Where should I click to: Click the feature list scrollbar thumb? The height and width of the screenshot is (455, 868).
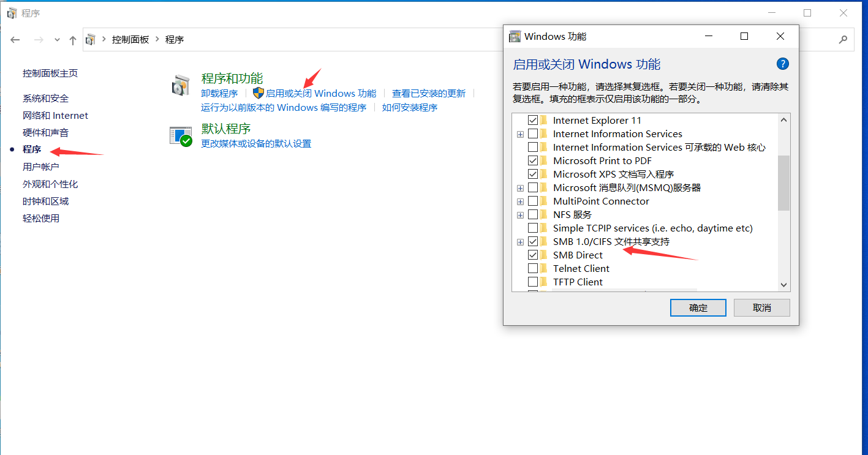[783, 183]
